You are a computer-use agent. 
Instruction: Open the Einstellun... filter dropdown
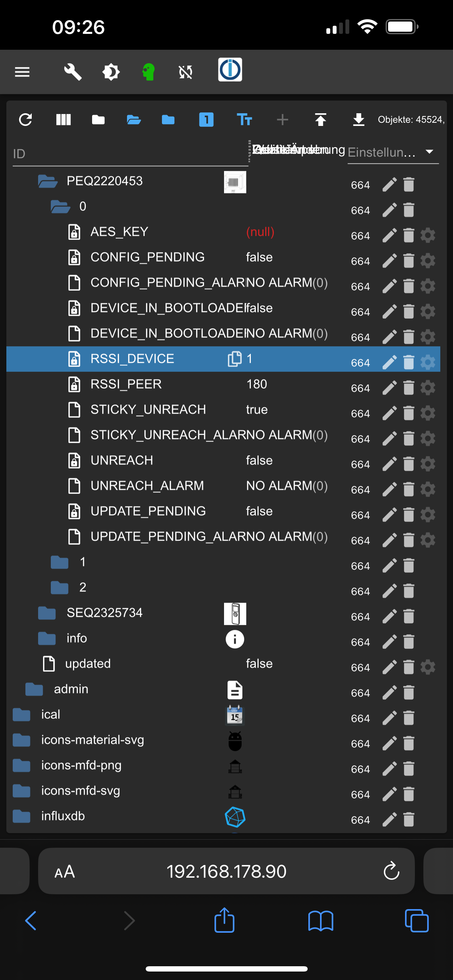(393, 152)
